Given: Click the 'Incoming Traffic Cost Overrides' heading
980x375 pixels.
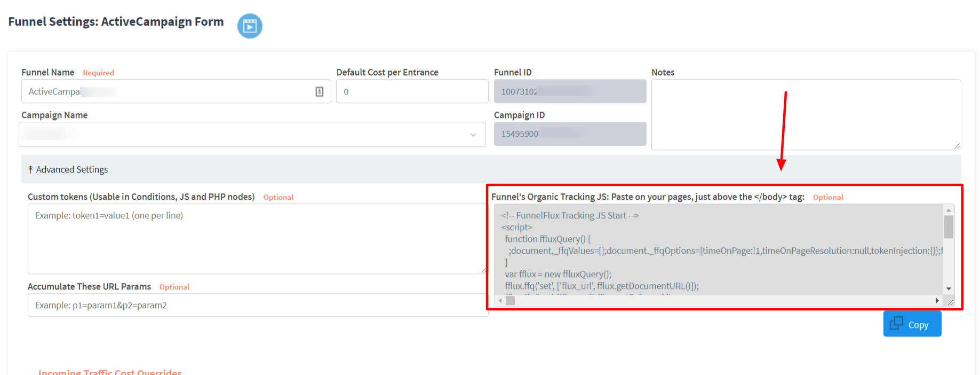Looking at the screenshot, I should (x=110, y=372).
